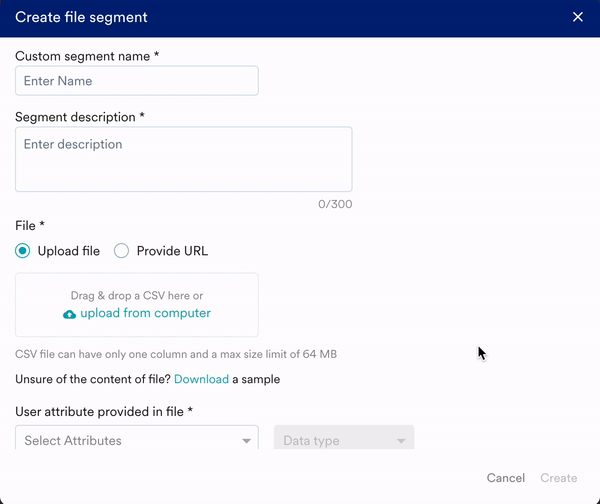600x504 pixels.
Task: Click the Create button
Action: point(558,478)
